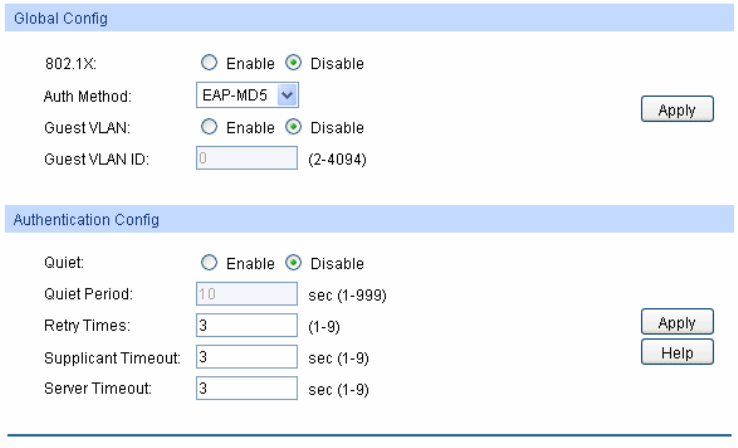Apply the Authentication Config settings
738x448 pixels.
(679, 324)
